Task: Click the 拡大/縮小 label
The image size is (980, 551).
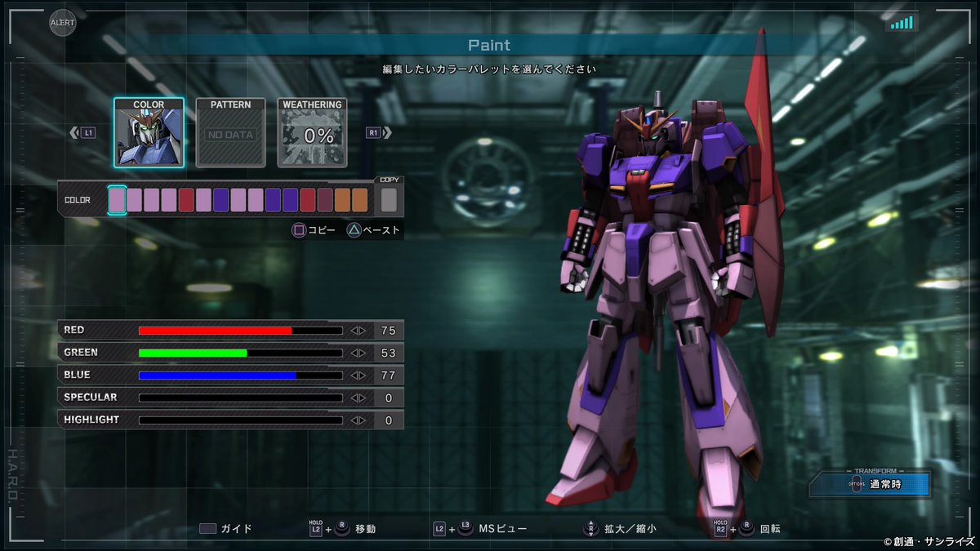Action: (630, 529)
